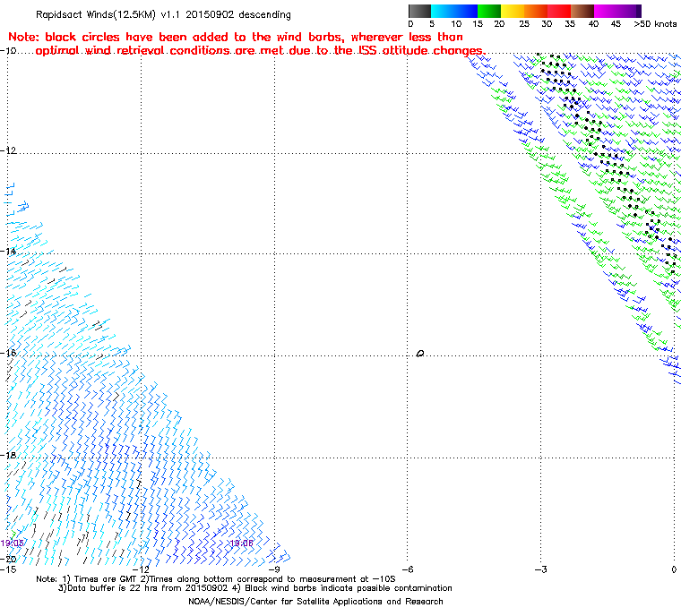The image size is (681, 616).
Task: Click the latitude label '-14'
Action: point(8,252)
